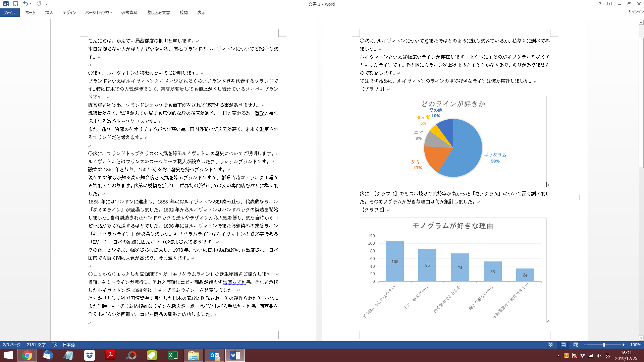
Task: Open word count via 2181 文字
Action: pyautogui.click(x=36, y=345)
